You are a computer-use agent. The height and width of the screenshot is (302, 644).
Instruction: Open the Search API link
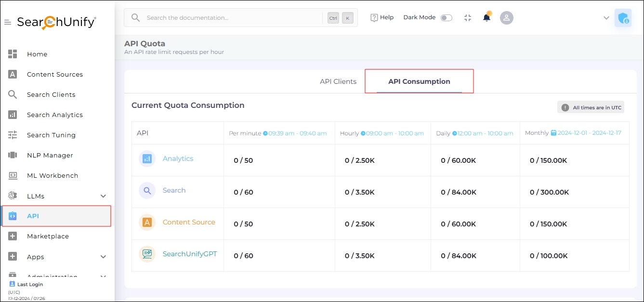(174, 190)
